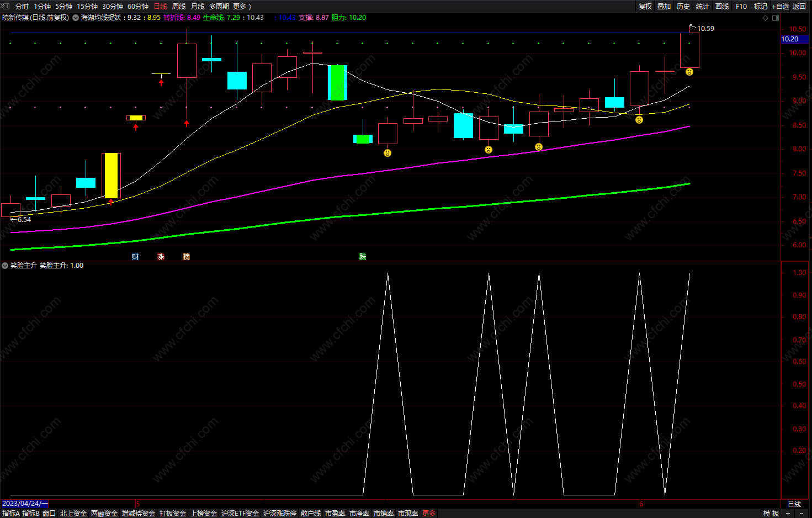The width and height of the screenshot is (812, 518).
Task: Click the 涨 marker on the timeline
Action: tap(161, 257)
